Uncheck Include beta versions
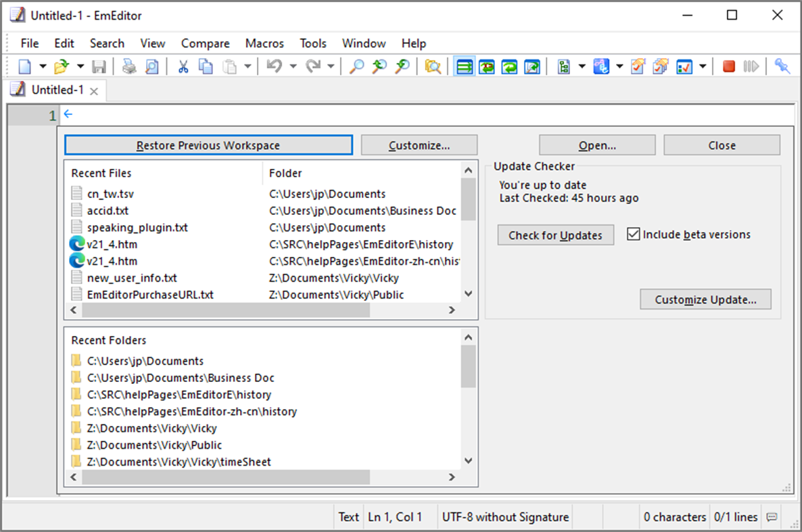Viewport: 802px width, 532px height. [634, 234]
